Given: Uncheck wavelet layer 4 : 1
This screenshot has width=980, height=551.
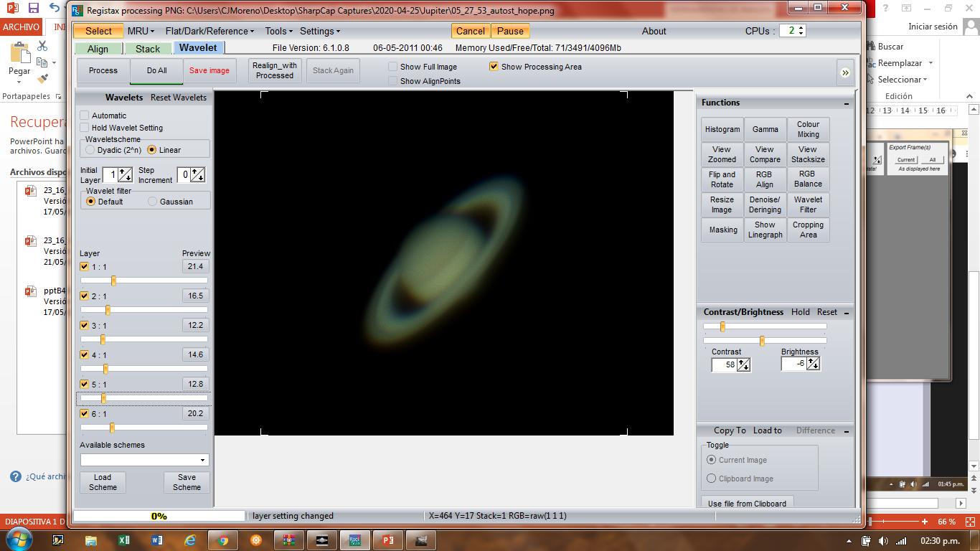Looking at the screenshot, I should click(85, 355).
